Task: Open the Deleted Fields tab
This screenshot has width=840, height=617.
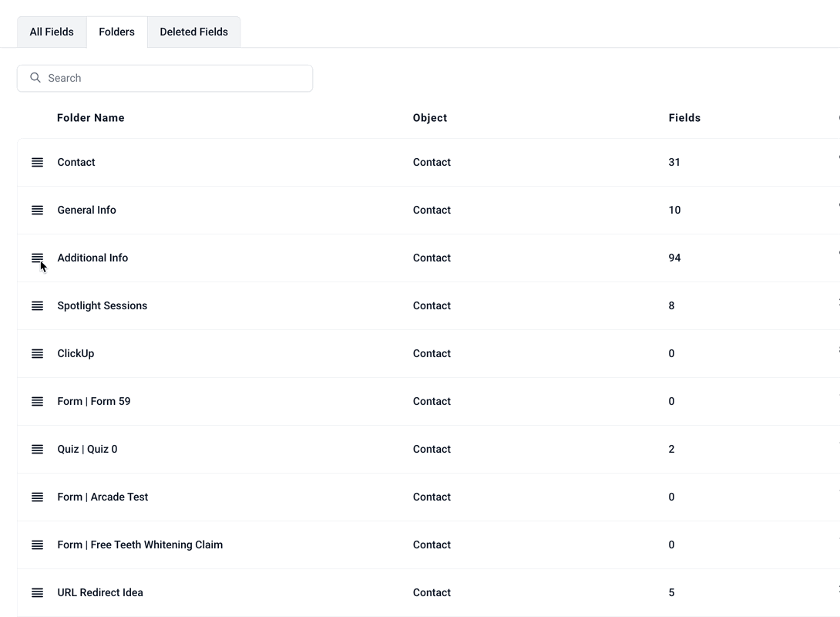Action: click(193, 32)
